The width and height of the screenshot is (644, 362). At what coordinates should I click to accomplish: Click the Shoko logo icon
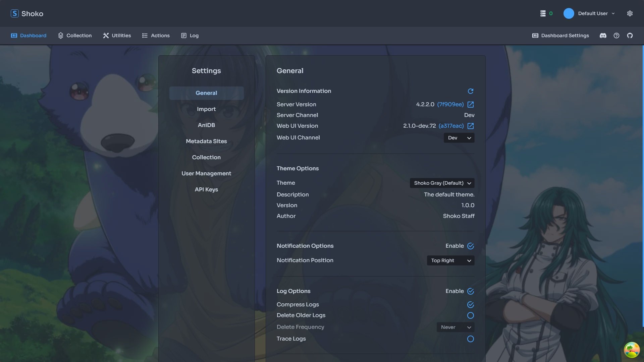pyautogui.click(x=14, y=13)
